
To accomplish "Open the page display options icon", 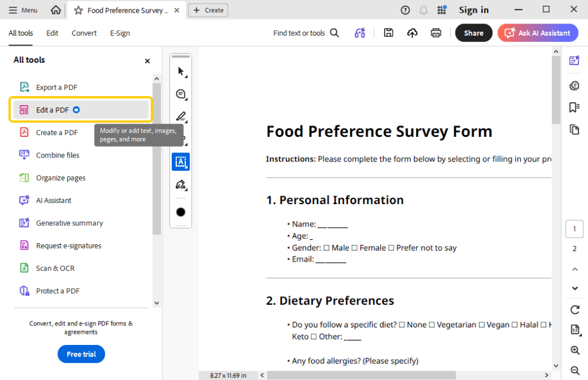I will (575, 329).
